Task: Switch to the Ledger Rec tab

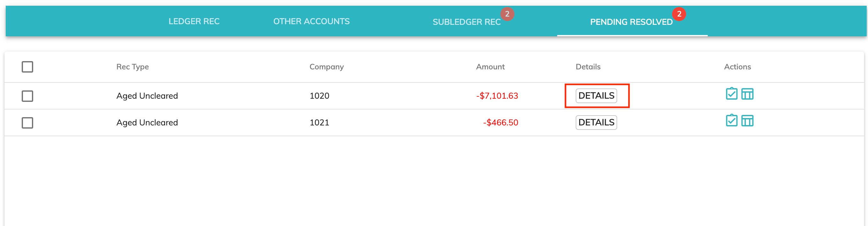Action: (194, 22)
